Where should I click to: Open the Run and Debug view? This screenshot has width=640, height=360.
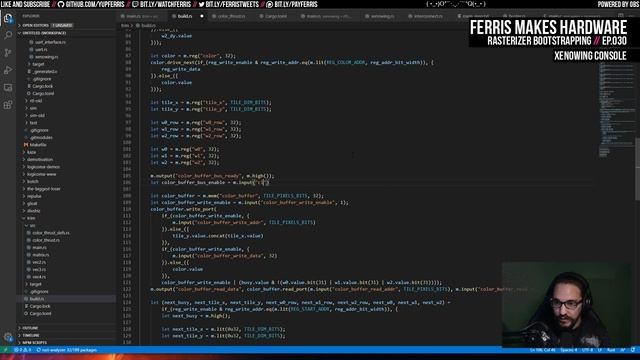8,70
